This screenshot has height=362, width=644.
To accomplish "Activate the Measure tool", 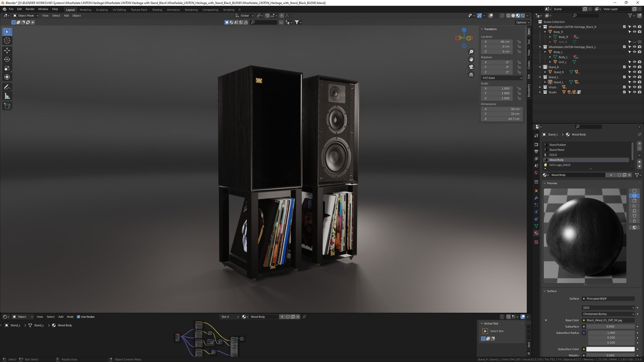I will point(7,96).
